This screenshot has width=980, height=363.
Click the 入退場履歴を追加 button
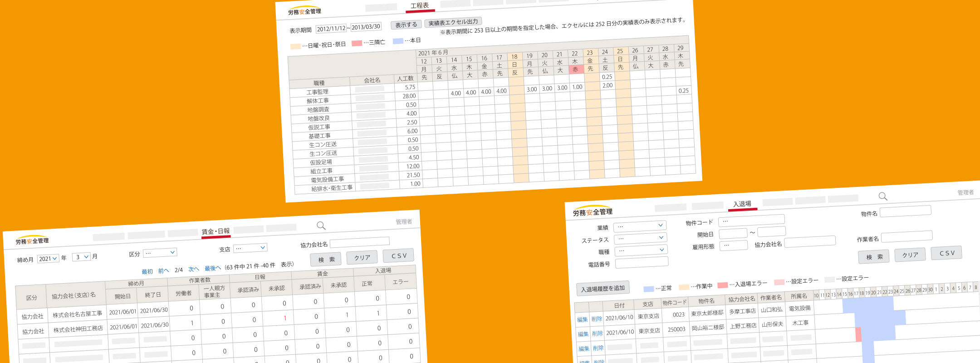(603, 289)
